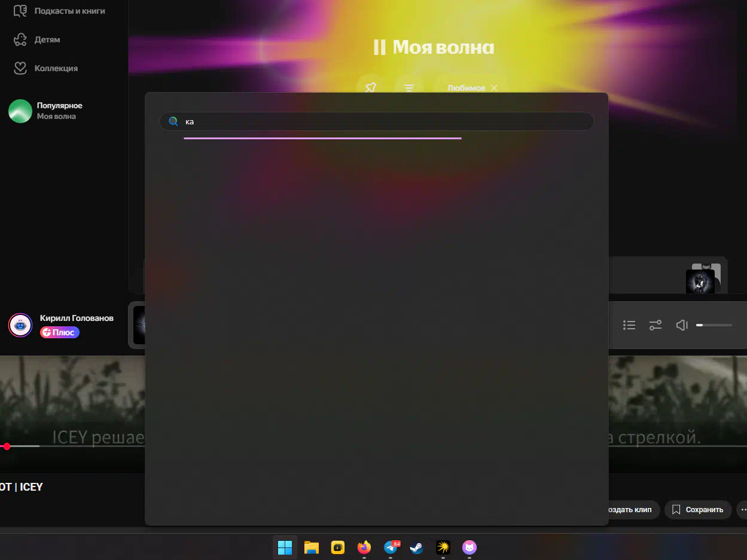Click the Сохранить button under the video

point(698,510)
